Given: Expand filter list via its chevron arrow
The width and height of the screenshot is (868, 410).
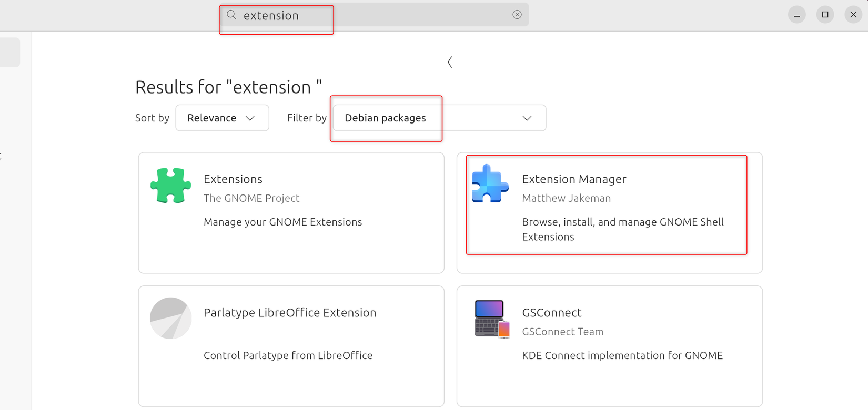Looking at the screenshot, I should (x=527, y=118).
